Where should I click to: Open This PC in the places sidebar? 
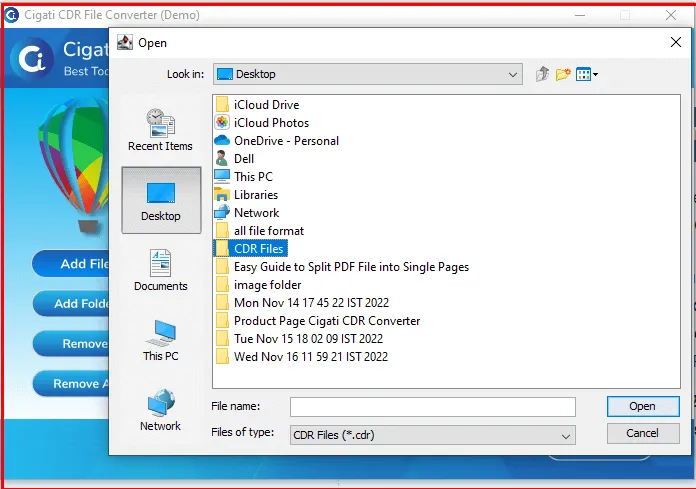tap(161, 340)
